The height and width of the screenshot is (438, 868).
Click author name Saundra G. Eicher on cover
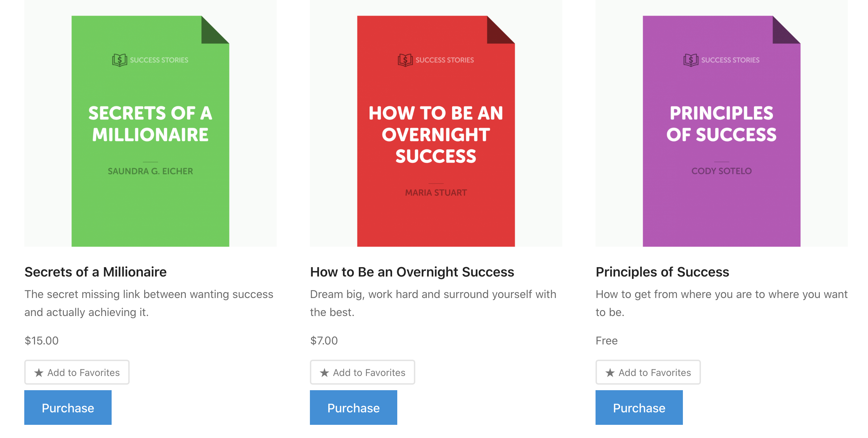coord(150,171)
